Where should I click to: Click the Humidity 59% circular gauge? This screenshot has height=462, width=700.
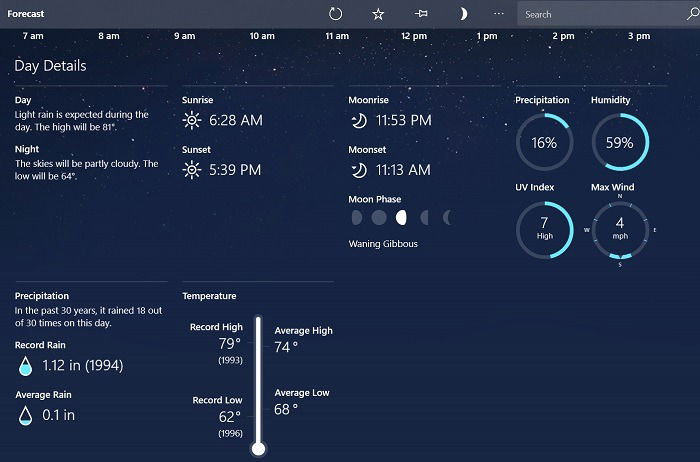point(620,142)
